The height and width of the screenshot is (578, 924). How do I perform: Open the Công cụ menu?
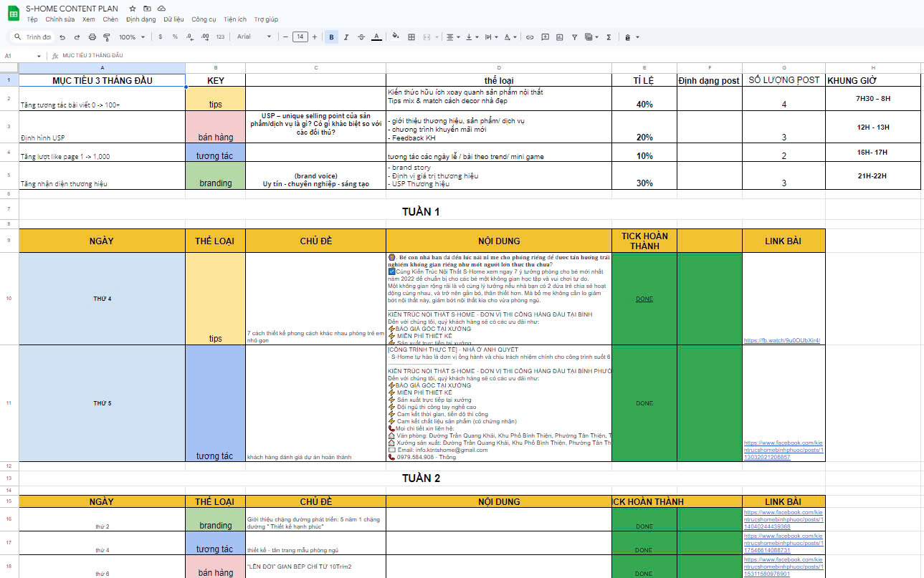pos(204,19)
